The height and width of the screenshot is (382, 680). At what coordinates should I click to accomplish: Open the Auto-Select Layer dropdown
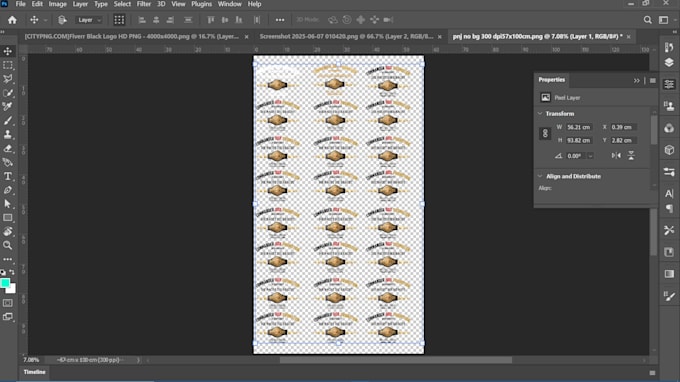pos(89,20)
